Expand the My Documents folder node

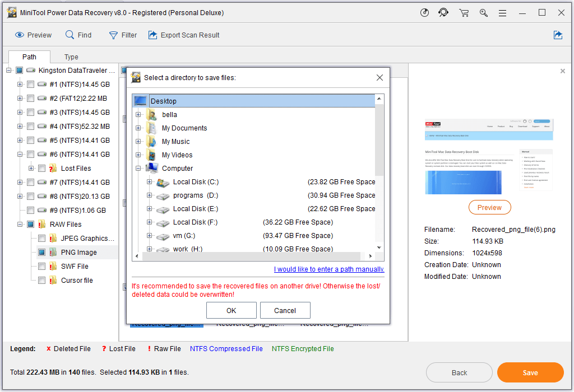pyautogui.click(x=138, y=128)
